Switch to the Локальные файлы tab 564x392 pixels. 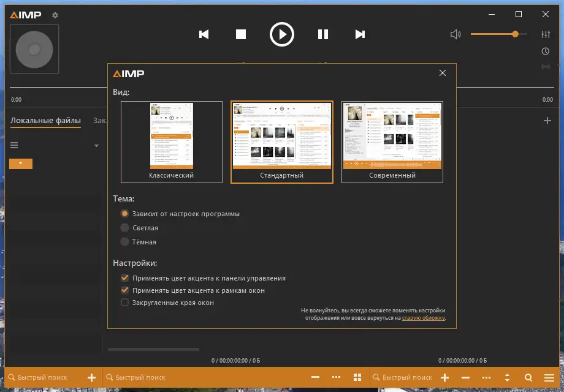pos(45,121)
